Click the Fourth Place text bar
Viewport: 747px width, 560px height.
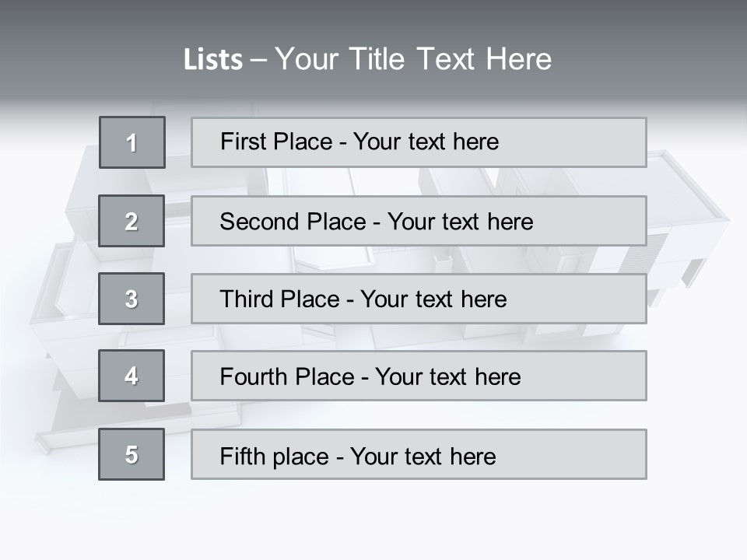419,376
